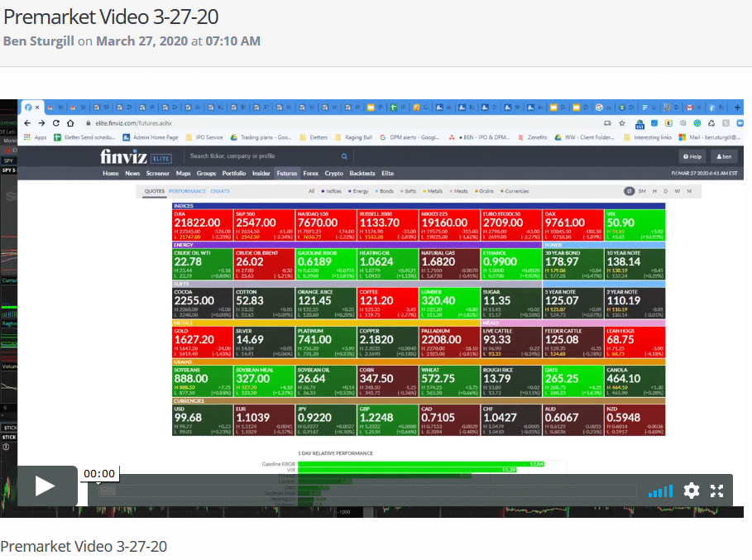Screen dimensions: 752x560
Task: Click the finviz ticker search field
Action: coord(264,156)
